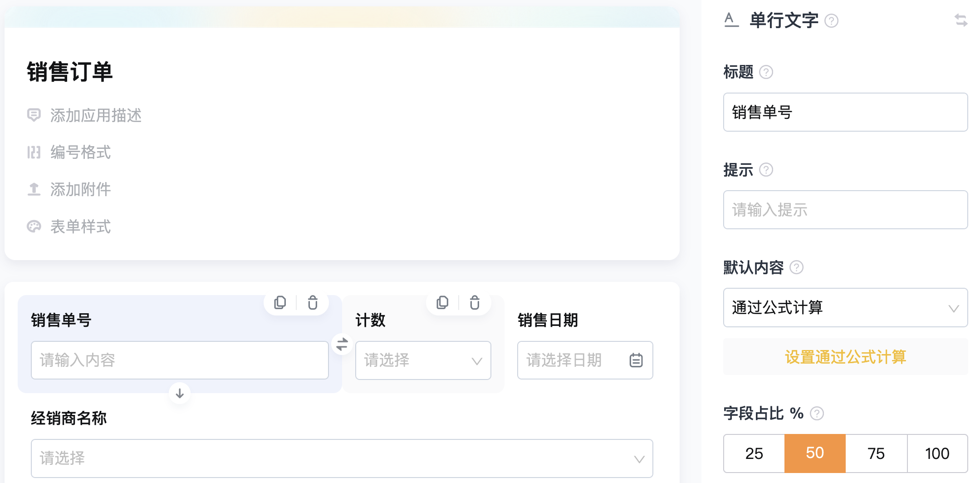Screen dimensions: 980x483
Task: Click the down arrow below 销售单号 field
Action: [x=180, y=393]
